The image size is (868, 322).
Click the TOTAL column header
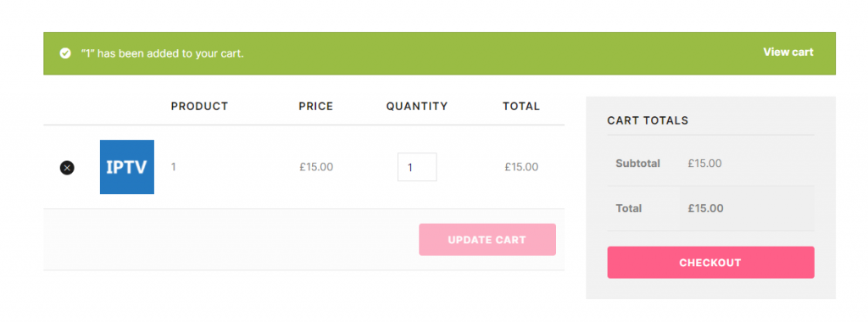(521, 106)
